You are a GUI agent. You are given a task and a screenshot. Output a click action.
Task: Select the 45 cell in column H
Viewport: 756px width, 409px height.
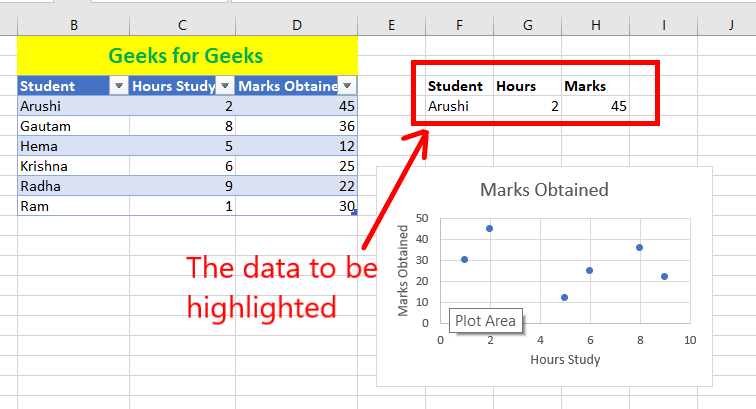596,106
